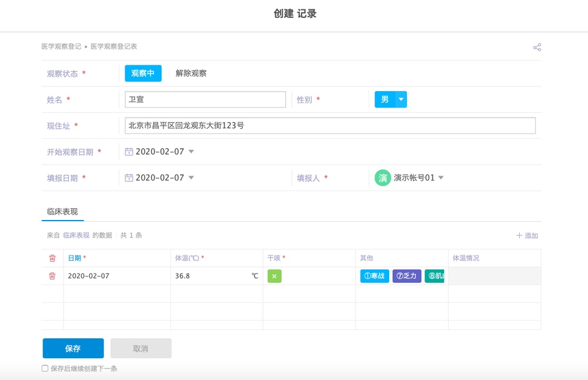Check 保存后继续创建下一条 checkbox

tap(45, 368)
